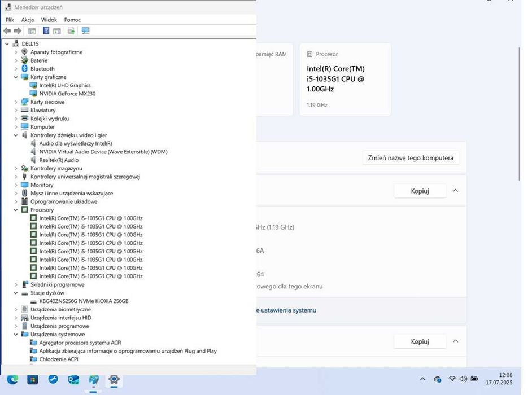Click the OneDrive cloud tray icon
This screenshot has height=395, width=532.
point(437,379)
